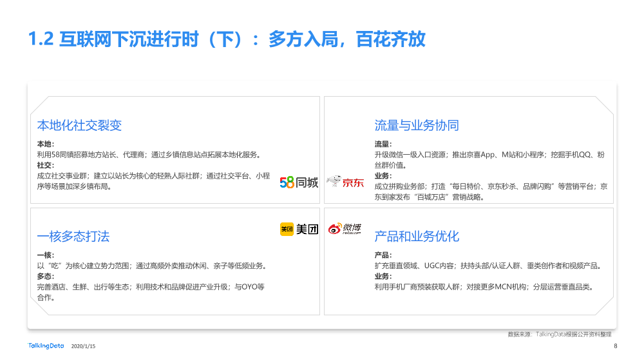644x363 pixels.
Task: Click the page number 8
Action: tap(615, 346)
